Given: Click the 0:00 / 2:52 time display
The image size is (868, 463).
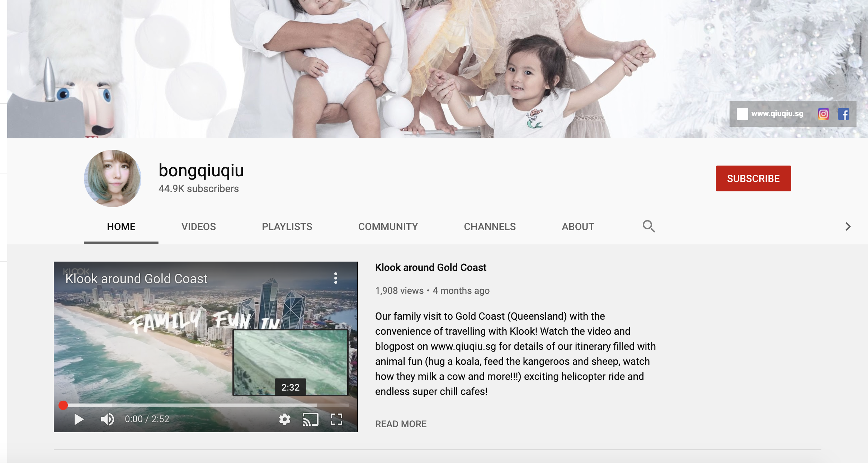Looking at the screenshot, I should point(147,419).
